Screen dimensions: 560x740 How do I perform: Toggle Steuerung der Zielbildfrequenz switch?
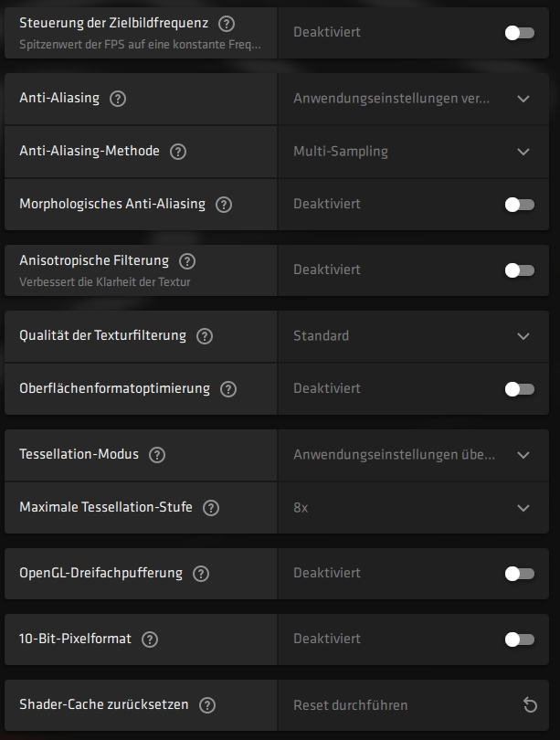519,33
